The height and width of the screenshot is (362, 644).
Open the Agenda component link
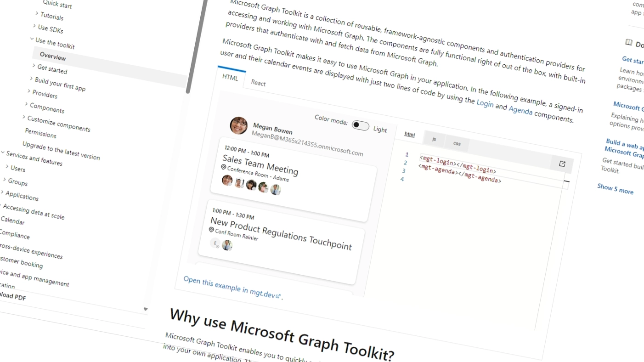pyautogui.click(x=520, y=111)
